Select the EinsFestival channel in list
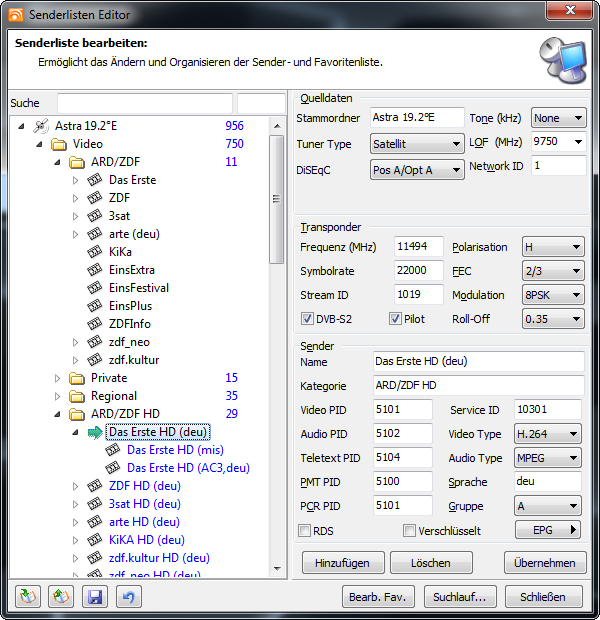 (139, 288)
